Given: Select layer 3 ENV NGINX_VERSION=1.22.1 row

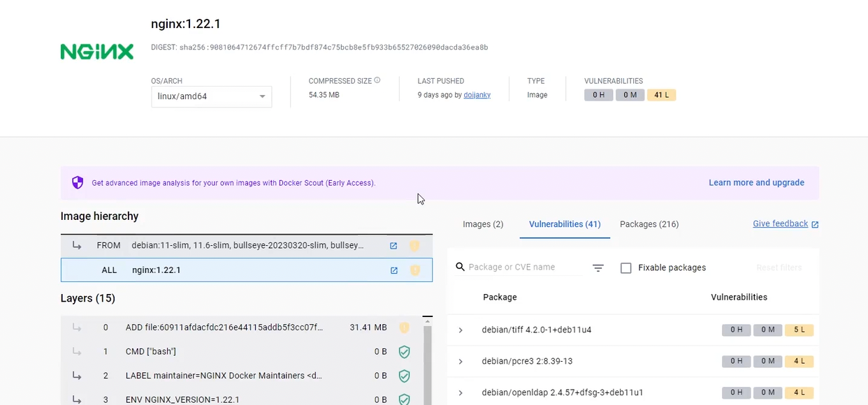Looking at the screenshot, I should [x=242, y=399].
